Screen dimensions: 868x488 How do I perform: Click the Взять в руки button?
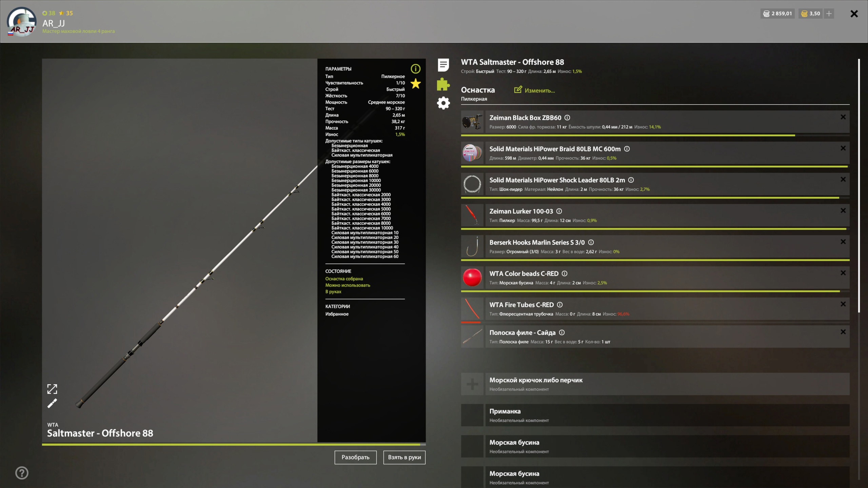pos(404,457)
